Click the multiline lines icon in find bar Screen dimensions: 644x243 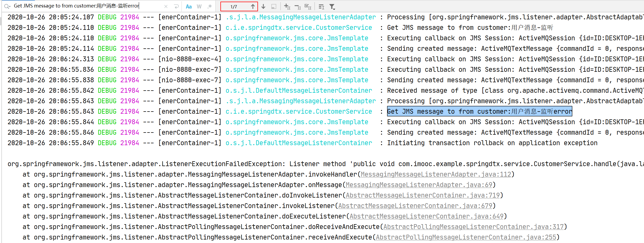click(x=321, y=6)
